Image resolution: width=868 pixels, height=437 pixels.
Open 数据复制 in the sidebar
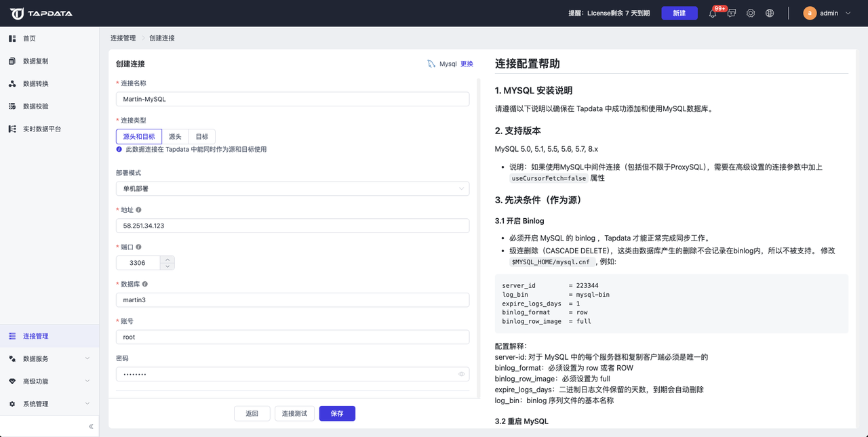(50, 61)
